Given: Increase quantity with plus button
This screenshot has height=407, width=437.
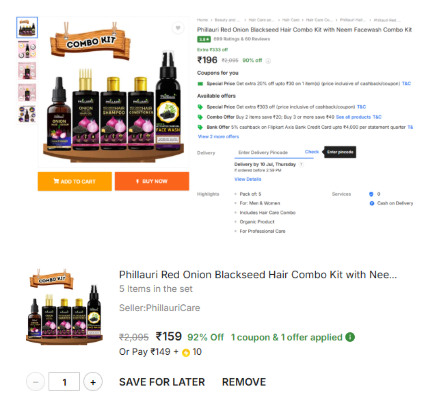Looking at the screenshot, I should point(93,382).
